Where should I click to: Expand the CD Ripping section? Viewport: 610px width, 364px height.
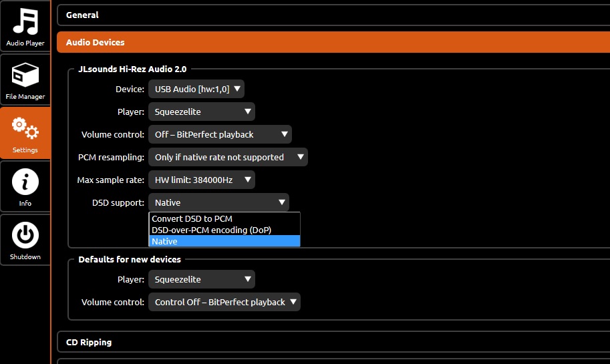click(333, 342)
